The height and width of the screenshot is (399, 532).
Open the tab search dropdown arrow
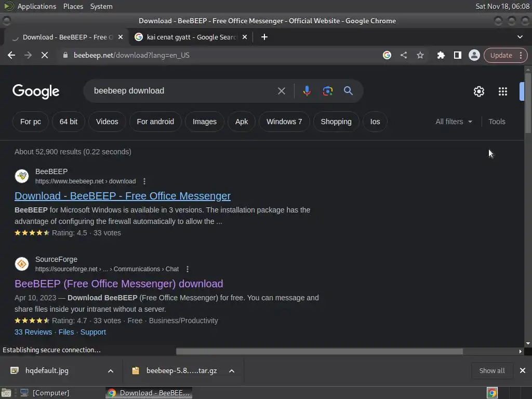pyautogui.click(x=520, y=37)
